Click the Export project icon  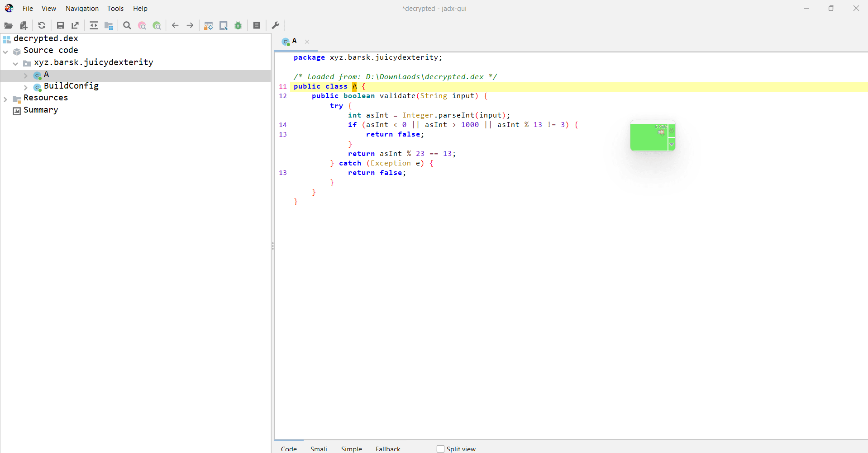[75, 26]
